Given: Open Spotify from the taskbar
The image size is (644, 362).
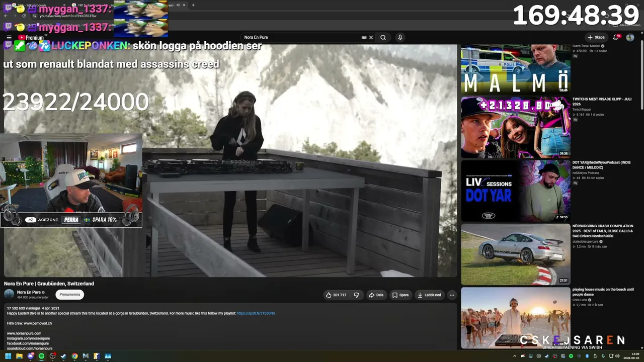Looking at the screenshot, I should [x=41, y=356].
